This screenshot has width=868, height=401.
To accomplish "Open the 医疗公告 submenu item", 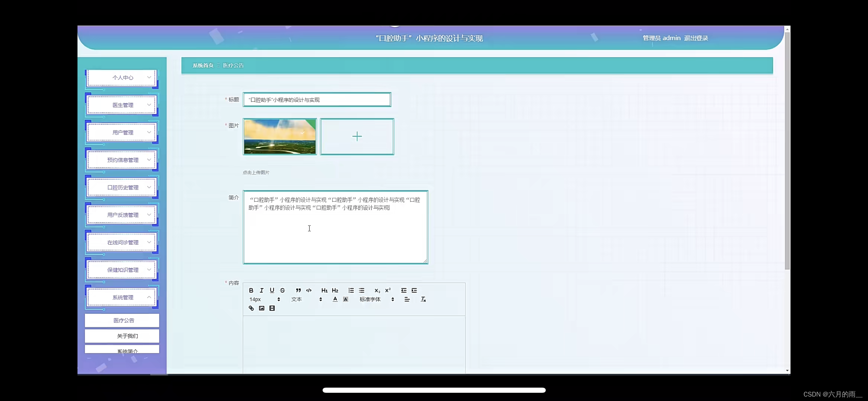I will (x=122, y=320).
